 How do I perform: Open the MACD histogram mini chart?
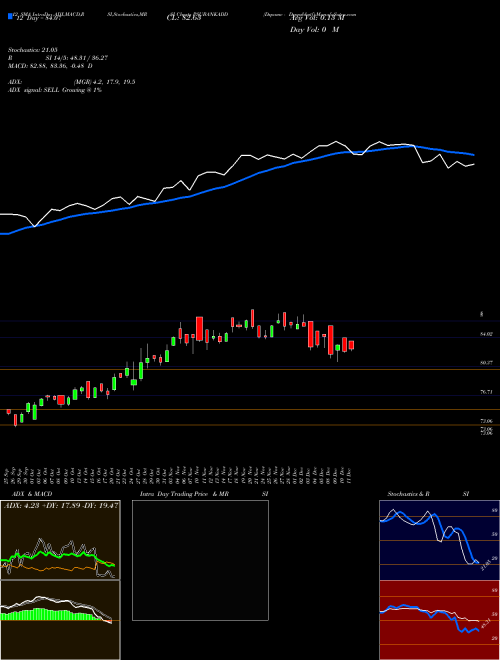click(60, 620)
